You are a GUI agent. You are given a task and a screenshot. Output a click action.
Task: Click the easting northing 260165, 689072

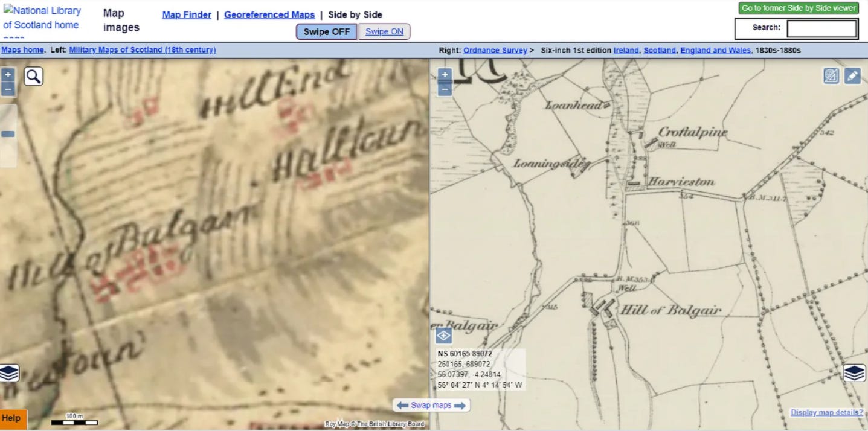pos(464,364)
